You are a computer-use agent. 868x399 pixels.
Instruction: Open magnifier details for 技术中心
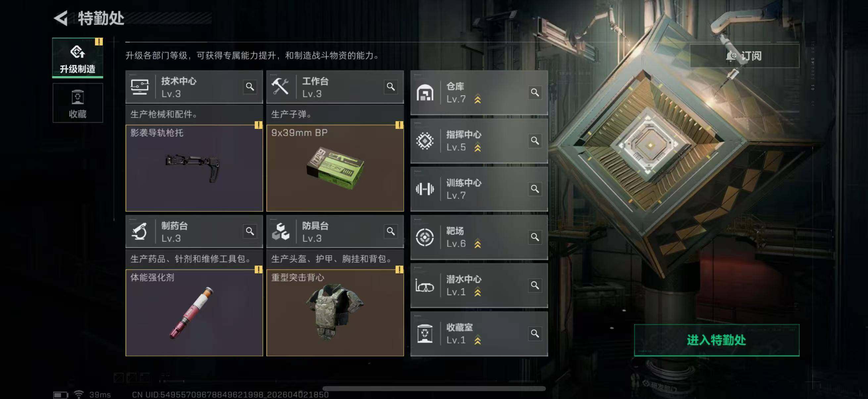pyautogui.click(x=250, y=87)
